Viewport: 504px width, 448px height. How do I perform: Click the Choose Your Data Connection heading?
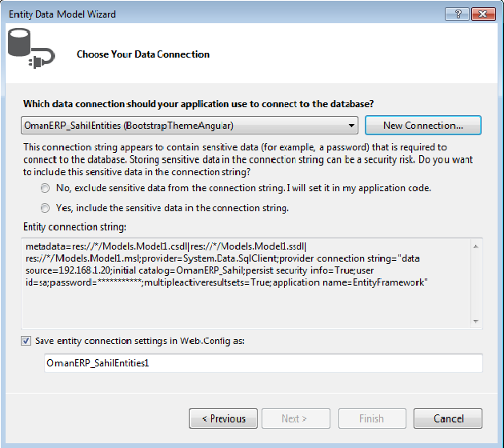coord(142,54)
